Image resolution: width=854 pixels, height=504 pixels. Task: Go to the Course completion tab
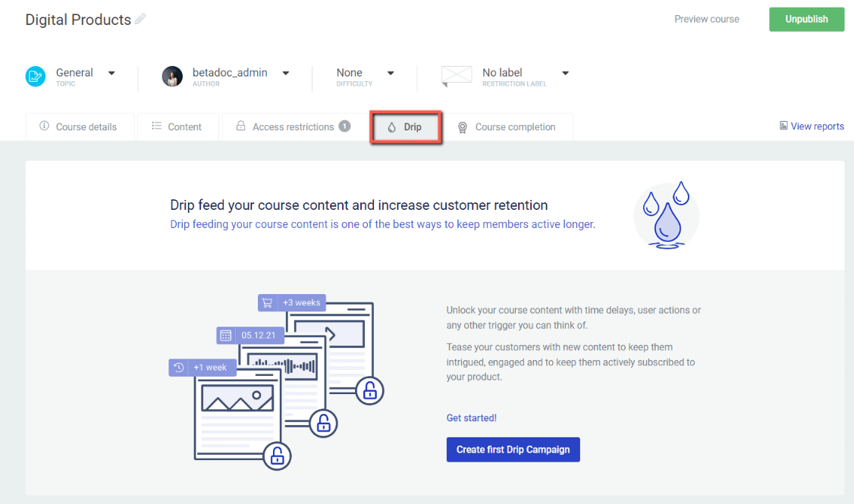pos(507,127)
